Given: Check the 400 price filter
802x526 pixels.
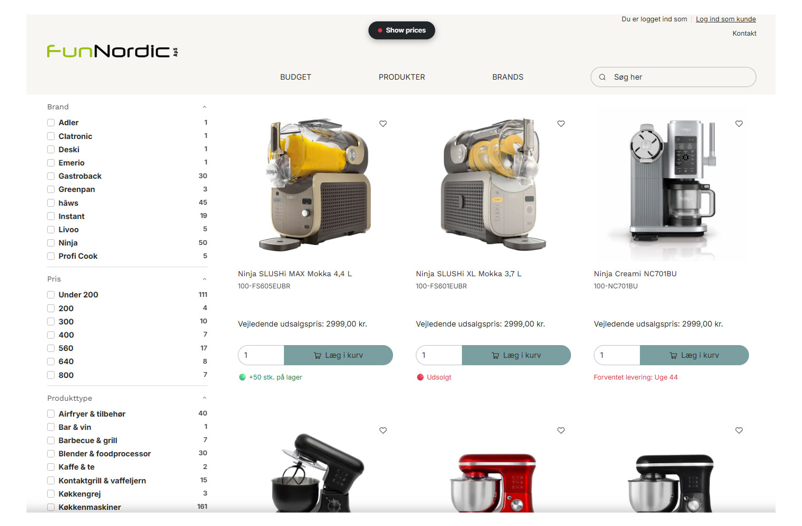Looking at the screenshot, I should point(51,335).
